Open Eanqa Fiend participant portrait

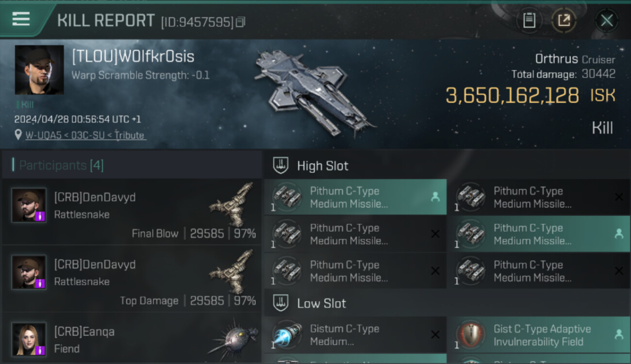coord(29,339)
